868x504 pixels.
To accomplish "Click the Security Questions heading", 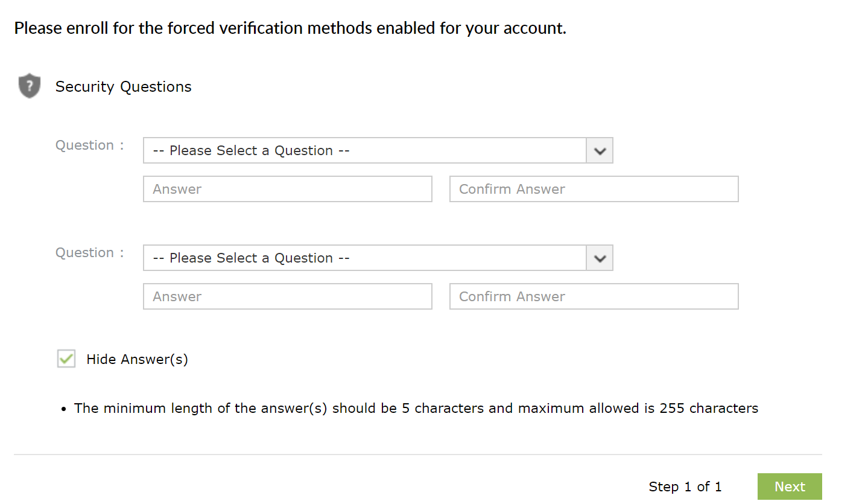I will coord(124,87).
